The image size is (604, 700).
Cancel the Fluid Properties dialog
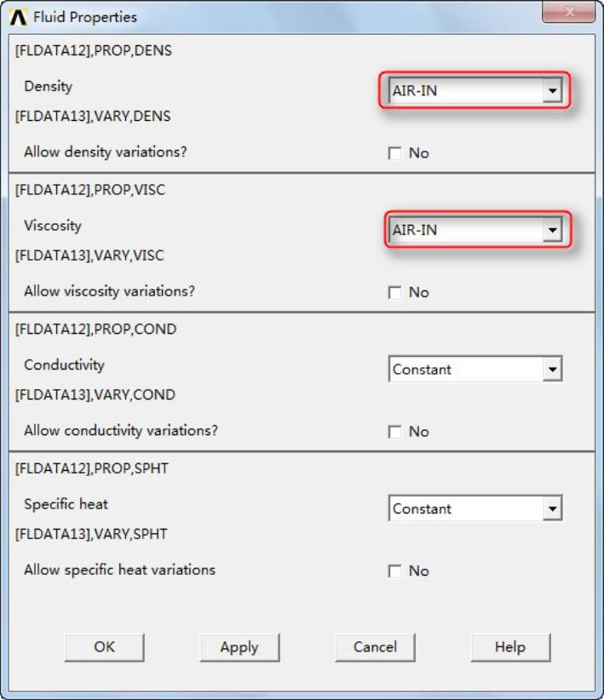[x=375, y=647]
